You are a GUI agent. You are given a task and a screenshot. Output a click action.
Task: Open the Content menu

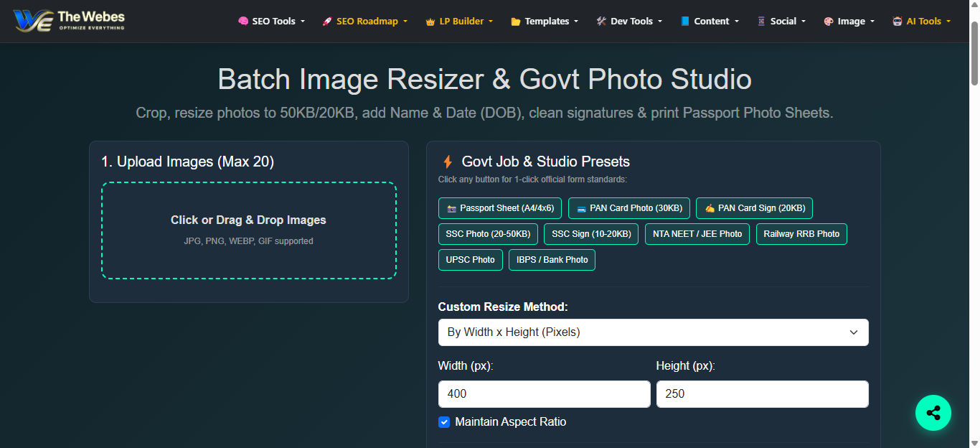tap(710, 22)
